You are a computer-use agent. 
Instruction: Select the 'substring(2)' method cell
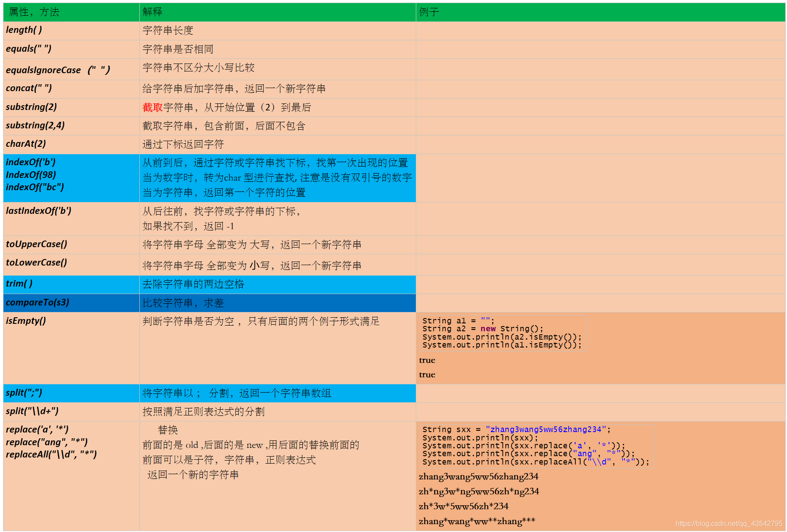coord(71,107)
